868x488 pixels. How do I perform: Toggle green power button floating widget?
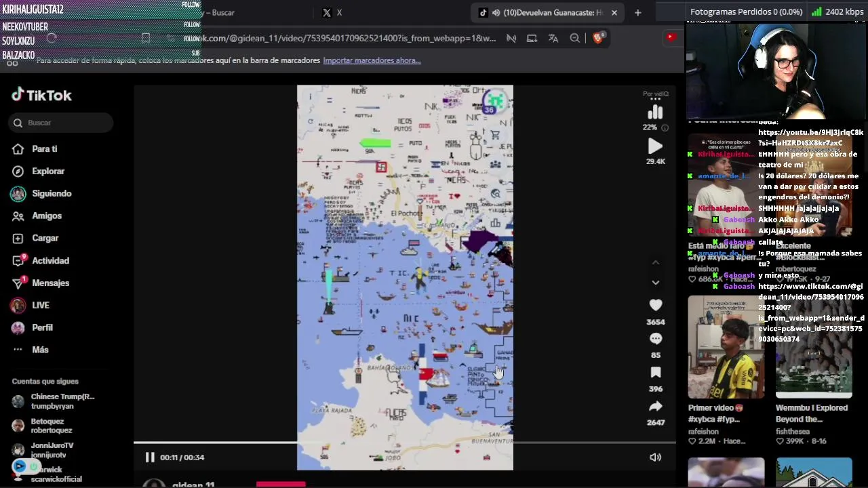33,466
